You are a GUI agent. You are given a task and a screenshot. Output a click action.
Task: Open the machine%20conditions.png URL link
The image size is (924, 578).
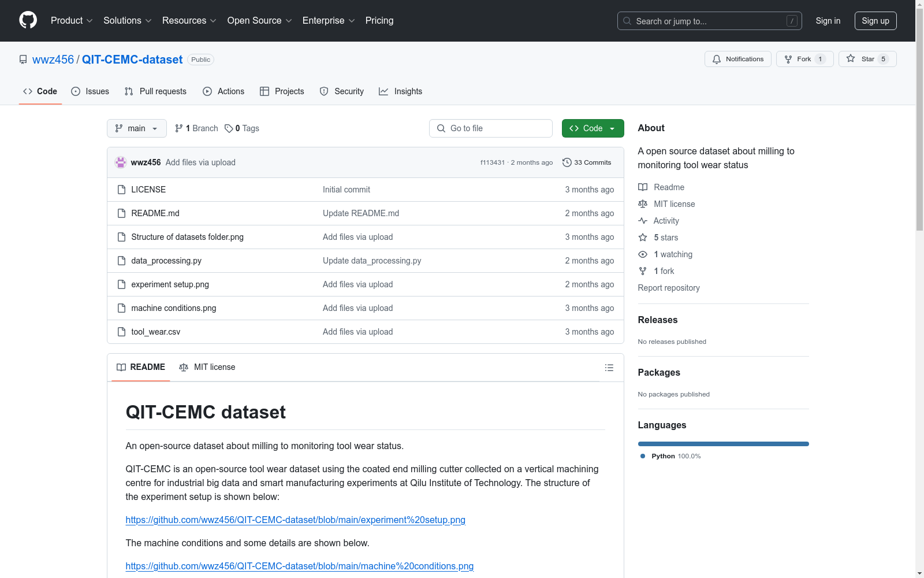(300, 566)
